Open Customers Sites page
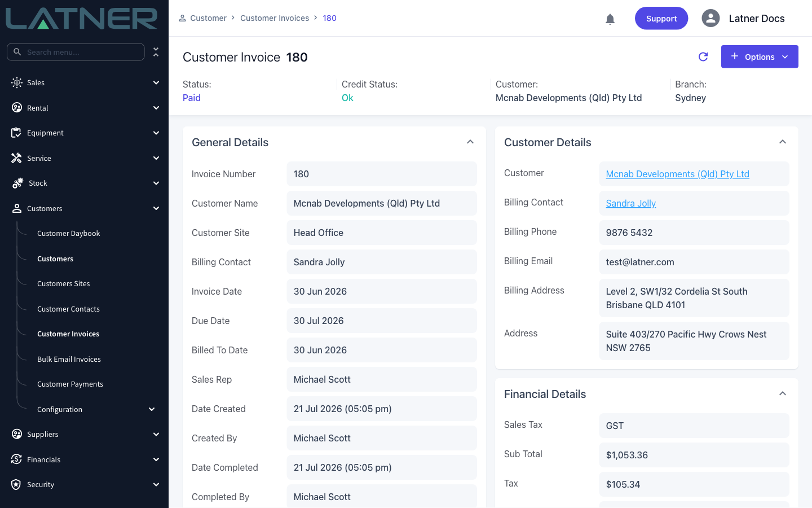This screenshot has width=812, height=508. [x=64, y=283]
